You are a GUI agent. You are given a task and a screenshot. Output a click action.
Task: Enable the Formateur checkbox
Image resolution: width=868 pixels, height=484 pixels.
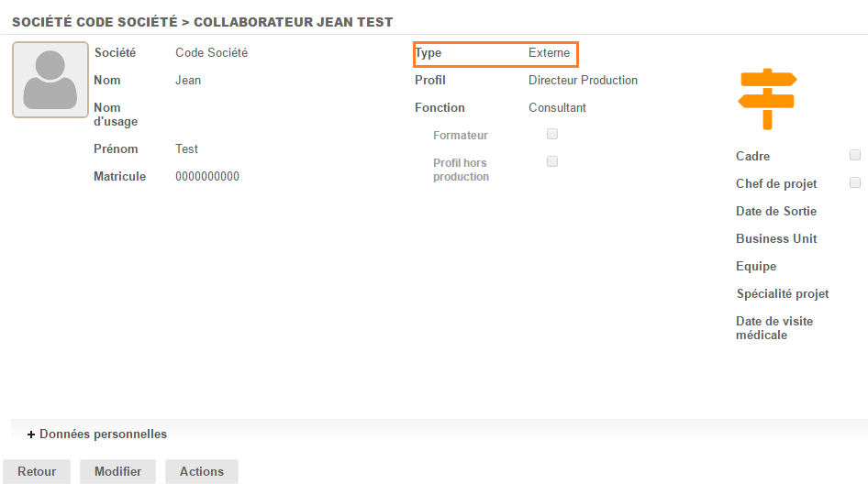pos(552,134)
